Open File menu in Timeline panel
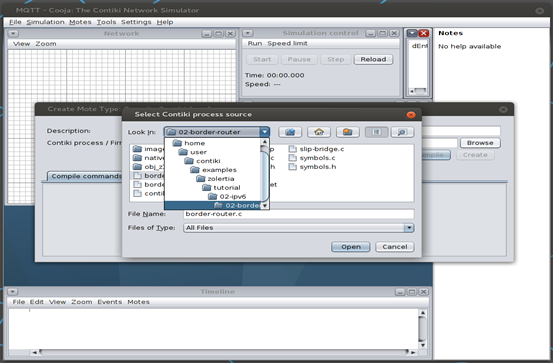 (x=19, y=302)
